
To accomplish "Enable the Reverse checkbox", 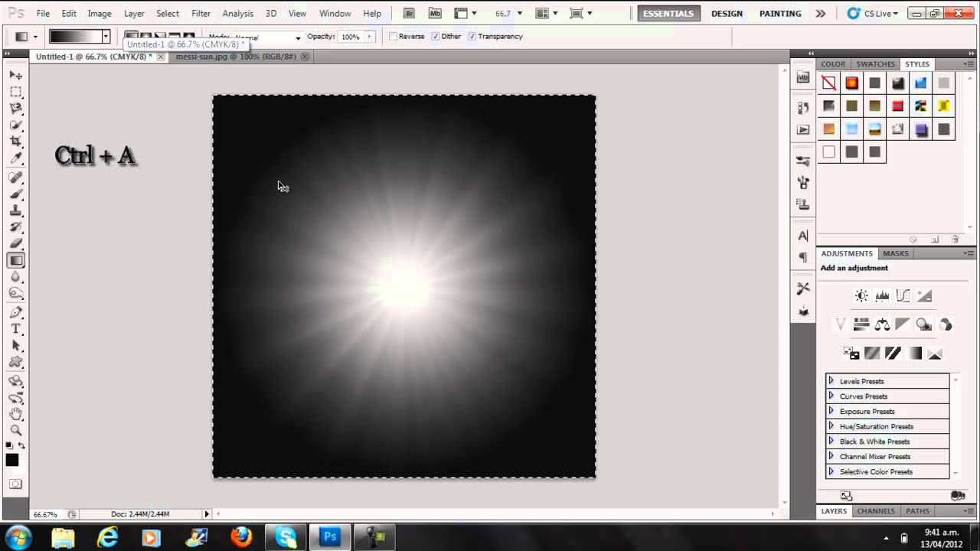I will click(393, 37).
